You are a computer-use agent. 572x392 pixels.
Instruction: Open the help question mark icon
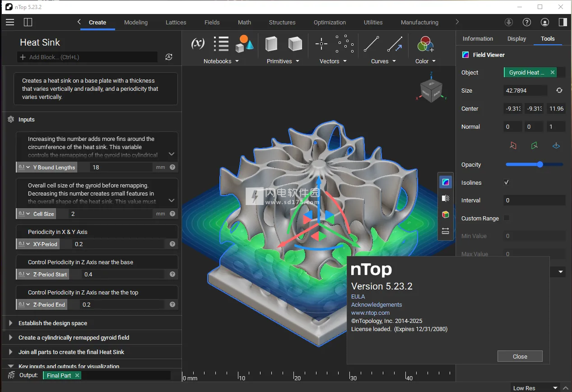pos(527,22)
